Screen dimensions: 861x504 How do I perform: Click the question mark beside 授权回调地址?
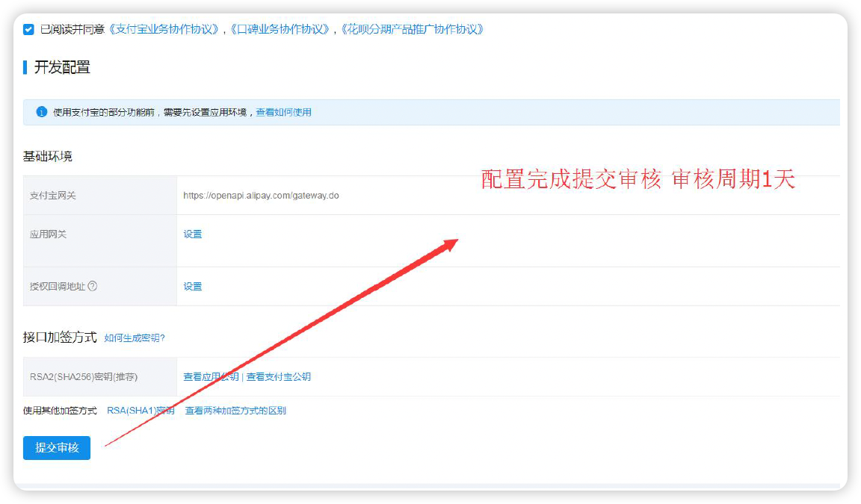(93, 286)
